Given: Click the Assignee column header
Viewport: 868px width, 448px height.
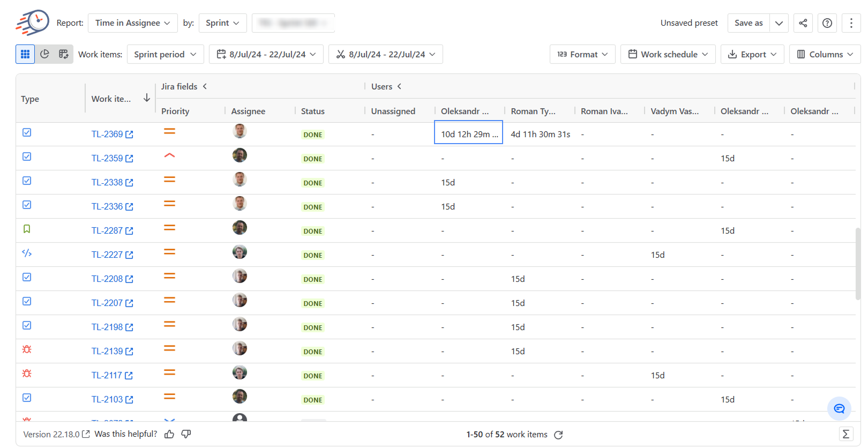Looking at the screenshot, I should tap(248, 111).
